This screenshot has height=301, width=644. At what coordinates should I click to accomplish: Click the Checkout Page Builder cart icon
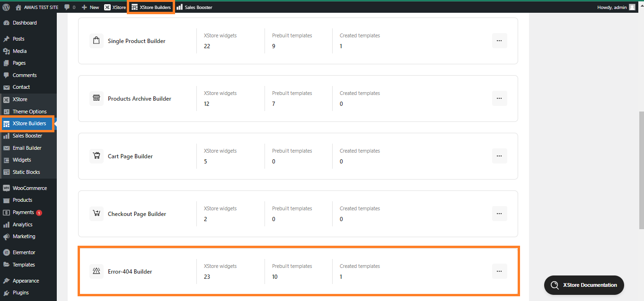(97, 214)
